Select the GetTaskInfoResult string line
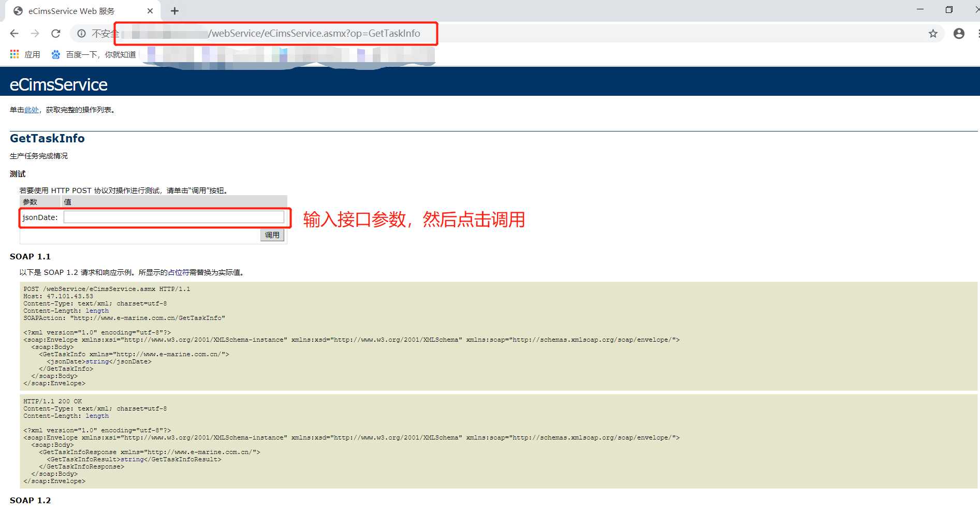 pyautogui.click(x=134, y=460)
